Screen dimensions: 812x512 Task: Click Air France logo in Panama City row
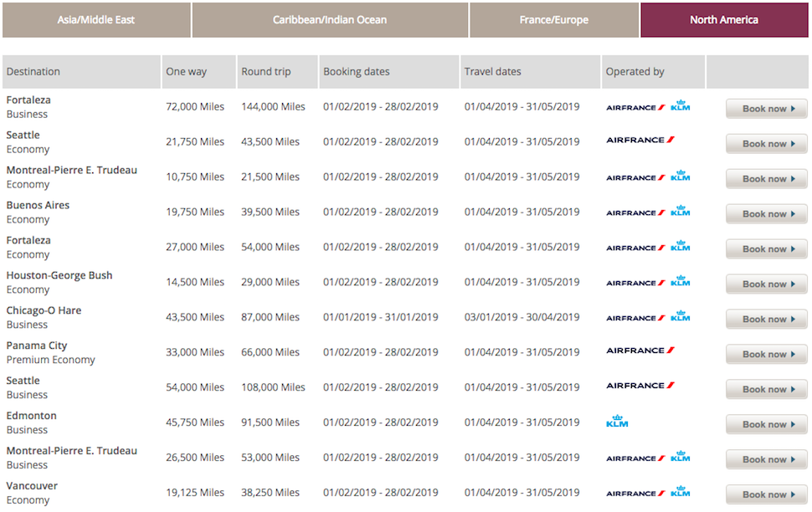tap(640, 351)
